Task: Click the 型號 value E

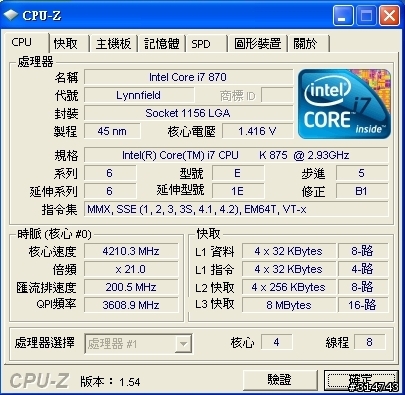Action: click(x=238, y=173)
